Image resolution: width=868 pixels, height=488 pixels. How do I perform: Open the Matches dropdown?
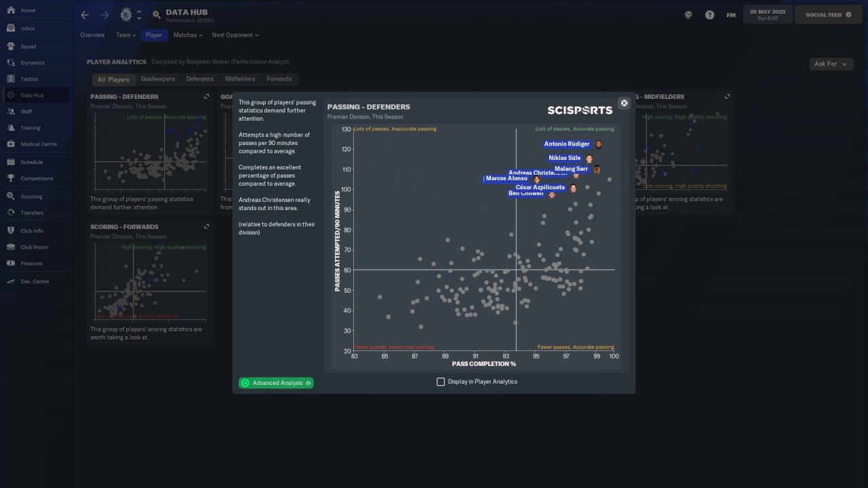[188, 35]
